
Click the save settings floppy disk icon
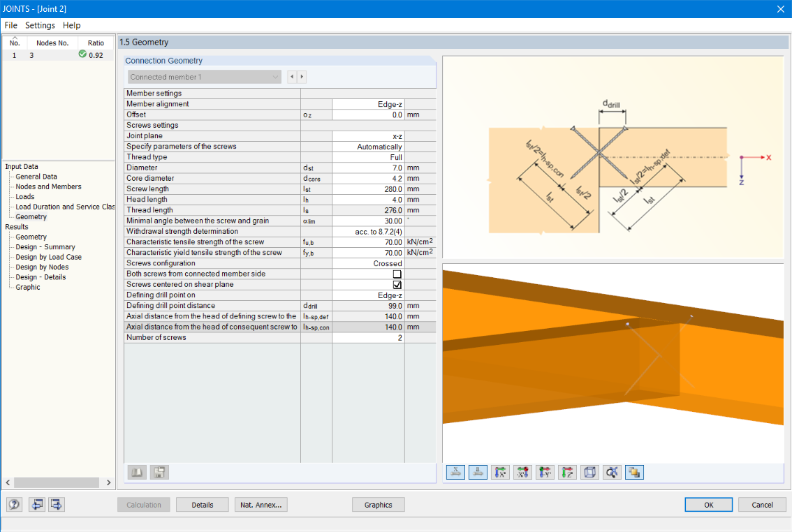(159, 473)
